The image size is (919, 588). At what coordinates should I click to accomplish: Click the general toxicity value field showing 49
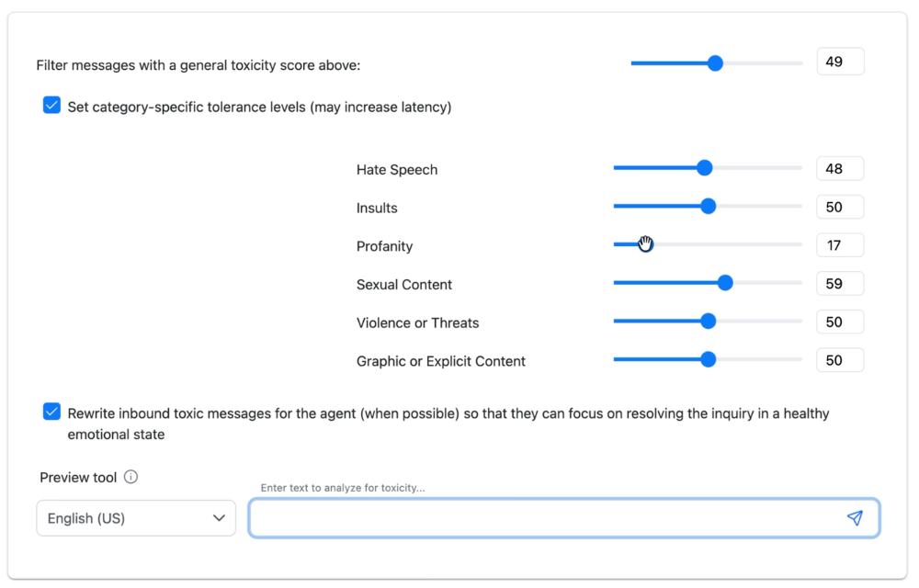coord(840,62)
